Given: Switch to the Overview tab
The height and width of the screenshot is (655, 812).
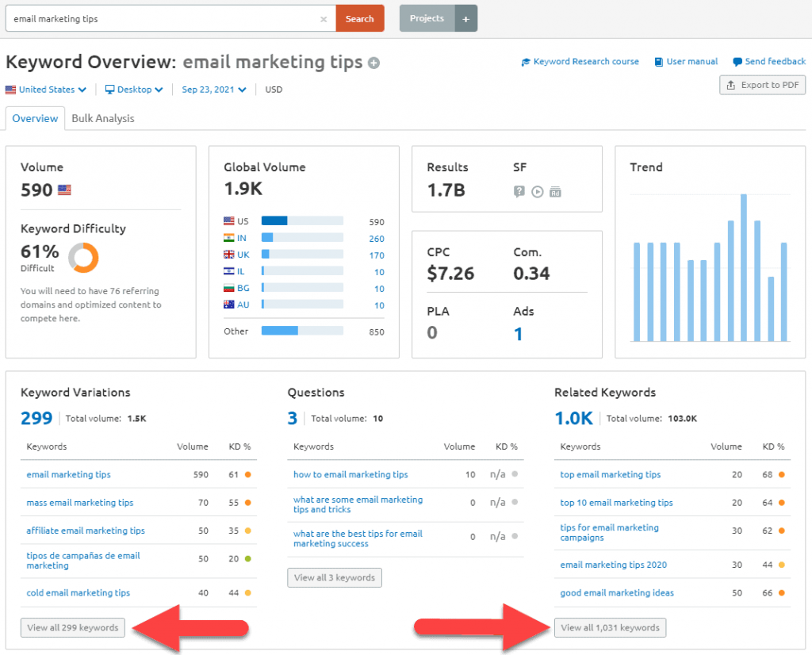Looking at the screenshot, I should tap(35, 119).
